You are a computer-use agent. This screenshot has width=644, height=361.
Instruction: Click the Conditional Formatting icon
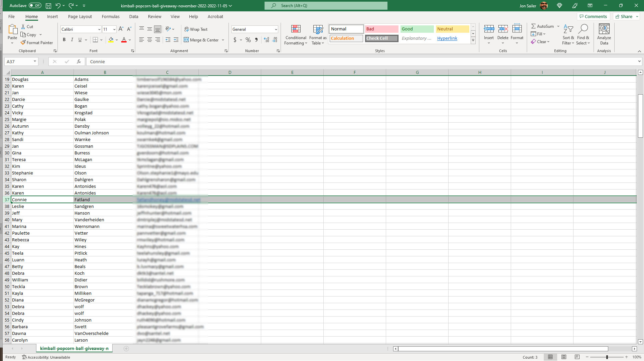(296, 29)
